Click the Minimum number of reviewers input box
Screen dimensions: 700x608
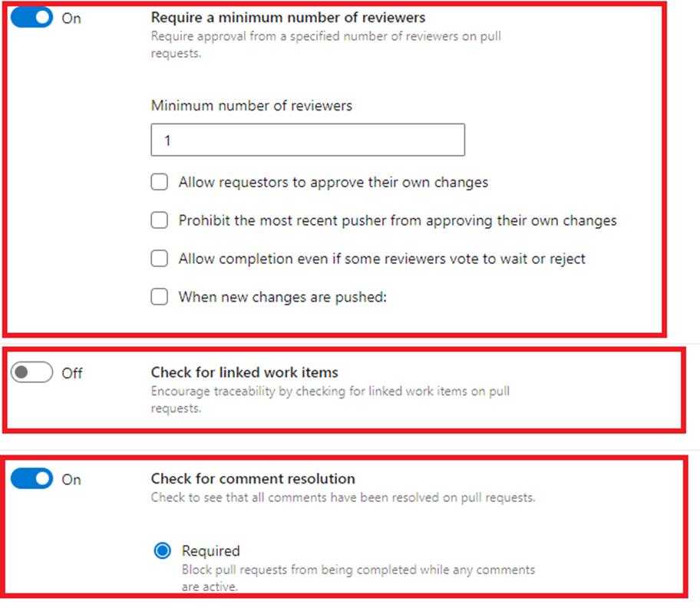pos(308,140)
